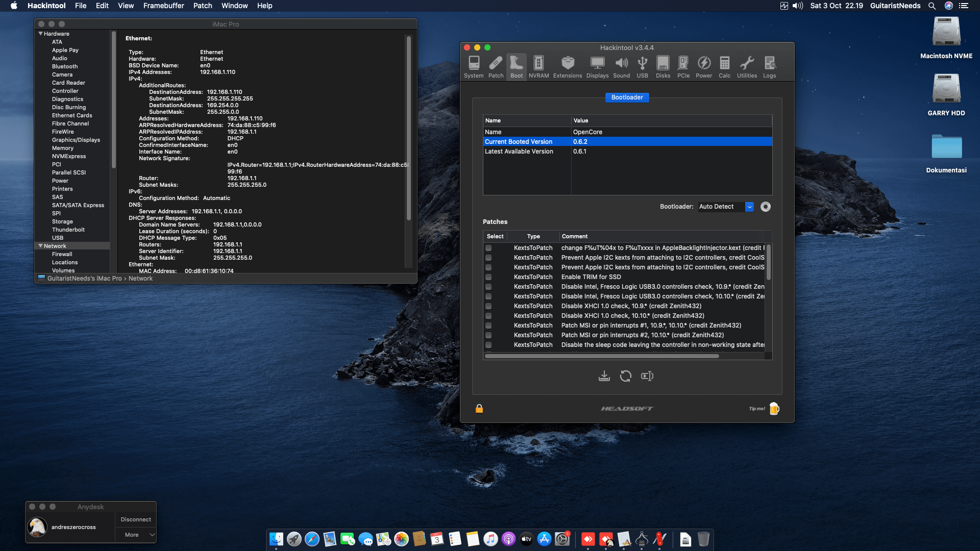Move the horizontal scrollbar under the patches list
Viewport: 980px width, 551px height.
602,356
